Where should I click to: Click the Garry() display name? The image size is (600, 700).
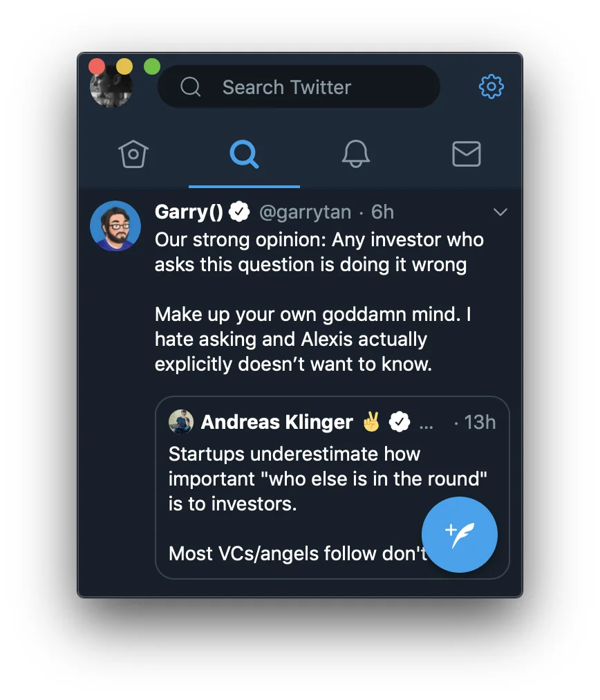[x=189, y=212]
